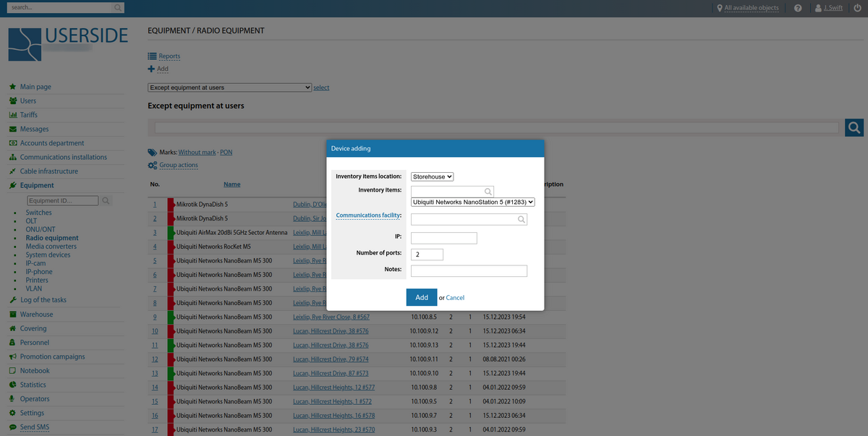The height and width of the screenshot is (436, 868).
Task: Open the 'Except equipment at users' filter dropdown
Action: coord(229,87)
